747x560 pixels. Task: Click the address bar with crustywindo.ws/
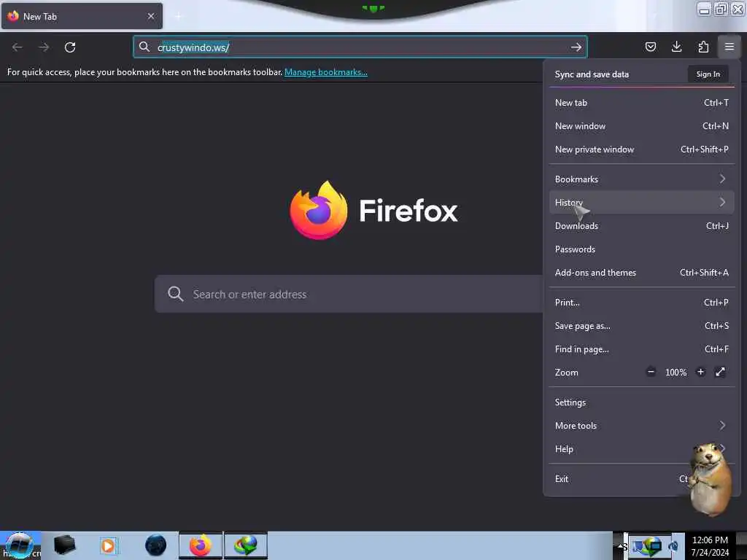point(360,47)
